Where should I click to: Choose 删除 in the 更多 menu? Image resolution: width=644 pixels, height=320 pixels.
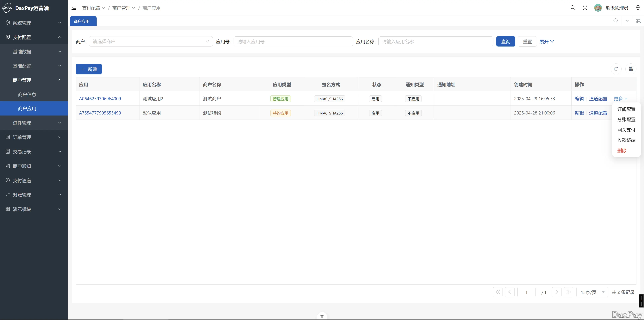622,150
